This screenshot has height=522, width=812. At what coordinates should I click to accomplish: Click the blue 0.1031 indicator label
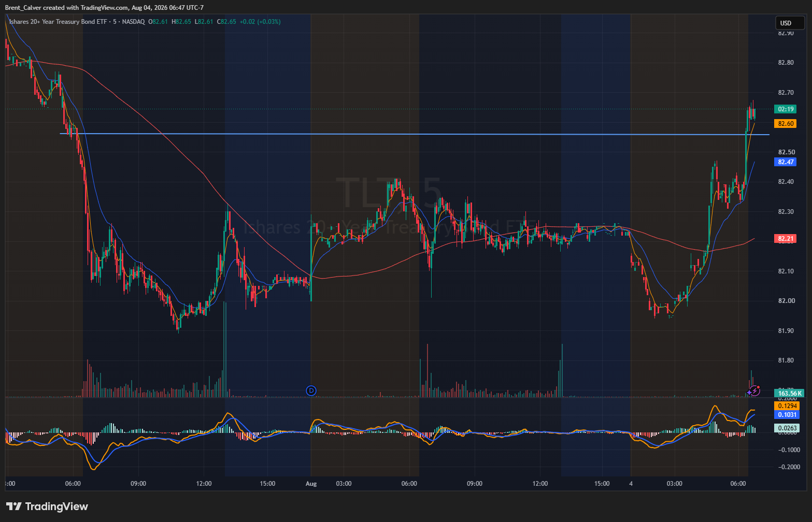(x=786, y=415)
